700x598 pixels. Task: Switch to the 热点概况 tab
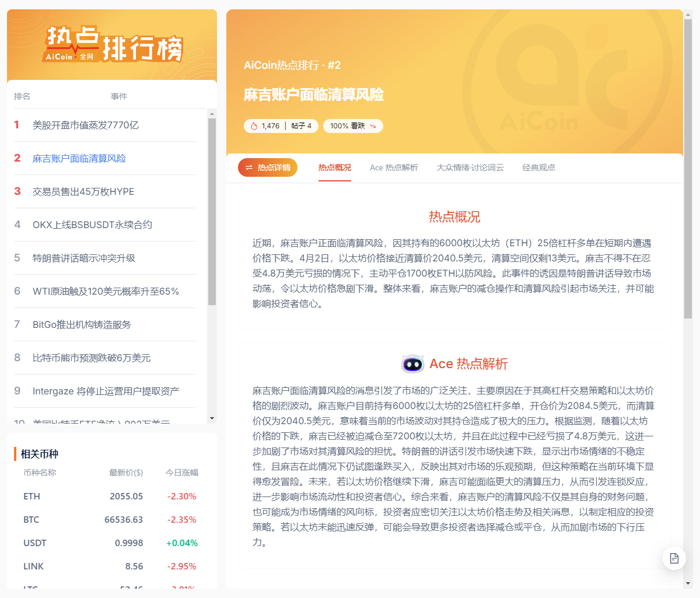(x=334, y=167)
